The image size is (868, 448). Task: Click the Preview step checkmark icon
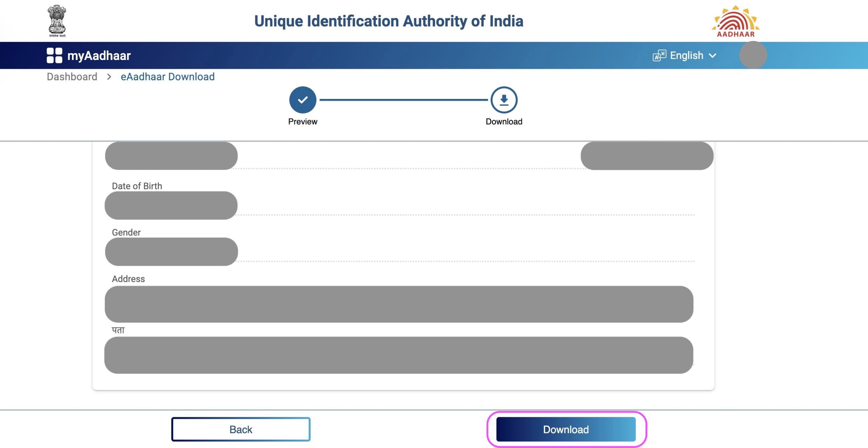pyautogui.click(x=302, y=100)
